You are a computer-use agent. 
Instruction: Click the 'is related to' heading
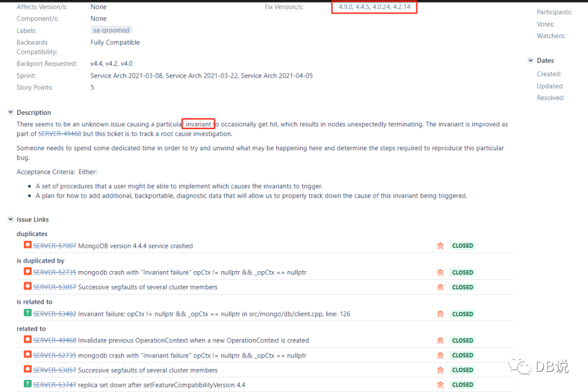(x=34, y=302)
